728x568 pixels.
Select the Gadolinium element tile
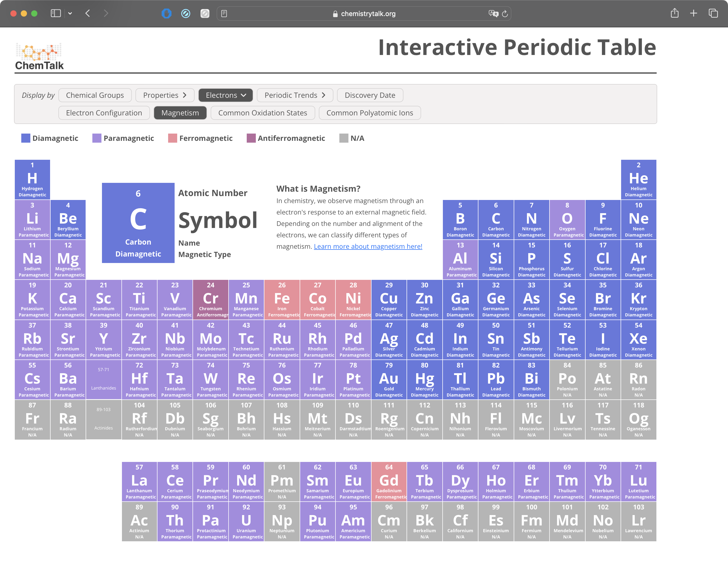coord(389,481)
